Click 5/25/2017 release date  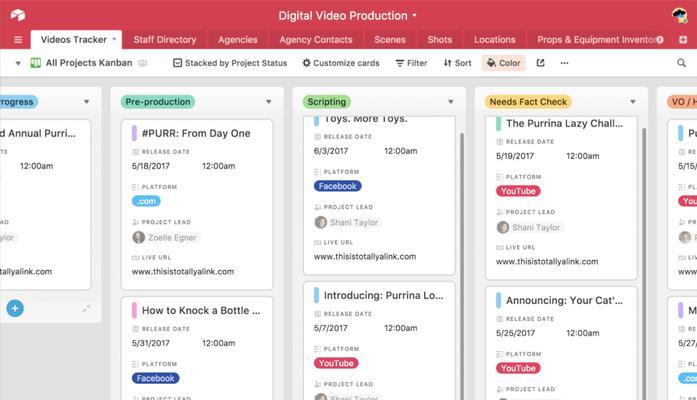515,333
